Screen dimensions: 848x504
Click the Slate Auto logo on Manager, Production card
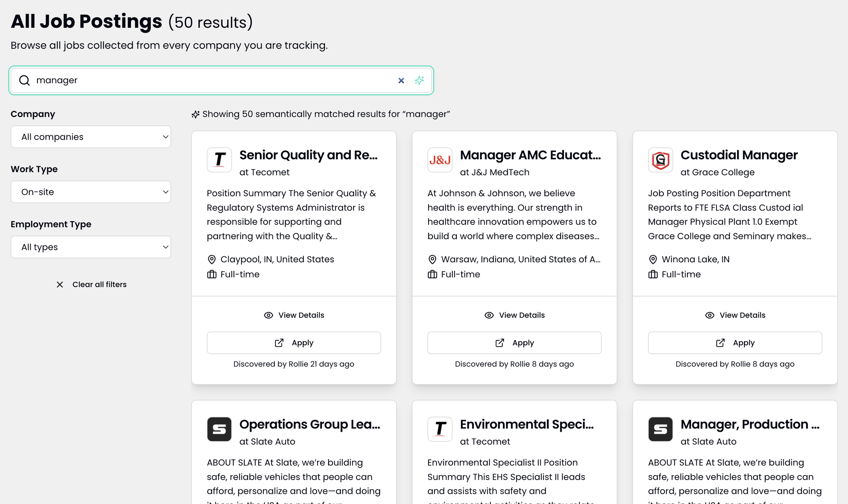pyautogui.click(x=660, y=429)
